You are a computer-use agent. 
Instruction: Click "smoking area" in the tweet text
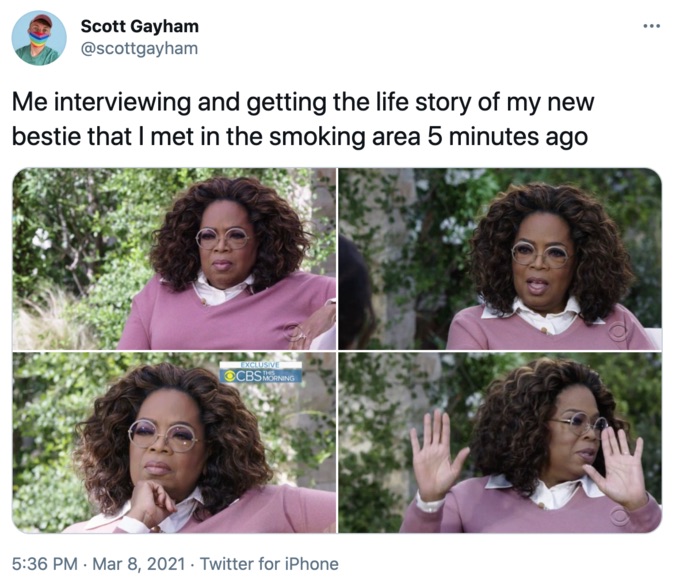click(x=345, y=137)
